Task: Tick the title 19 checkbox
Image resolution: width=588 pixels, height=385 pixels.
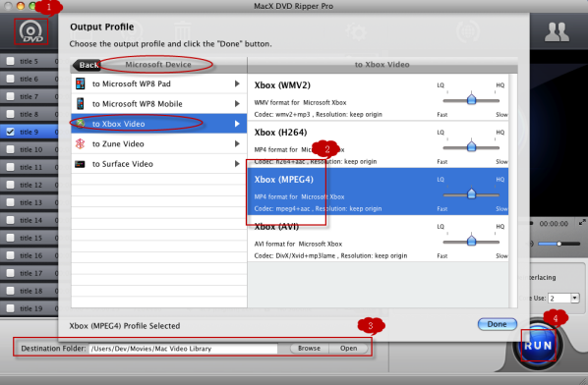Action: click(11, 308)
